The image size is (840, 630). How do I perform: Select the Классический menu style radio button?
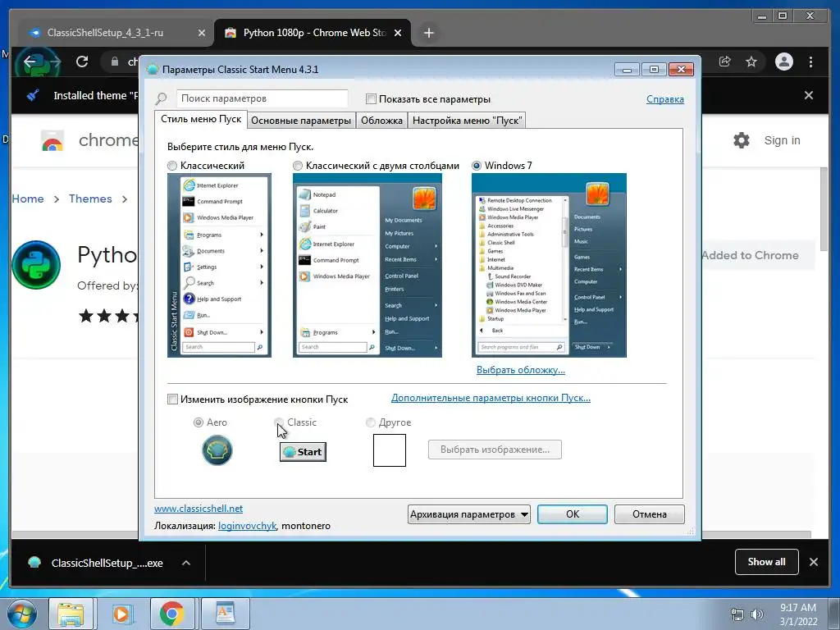point(172,166)
